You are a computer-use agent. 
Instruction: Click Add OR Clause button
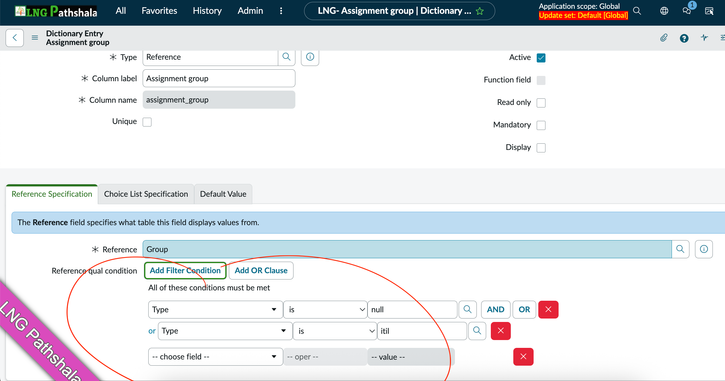point(261,270)
